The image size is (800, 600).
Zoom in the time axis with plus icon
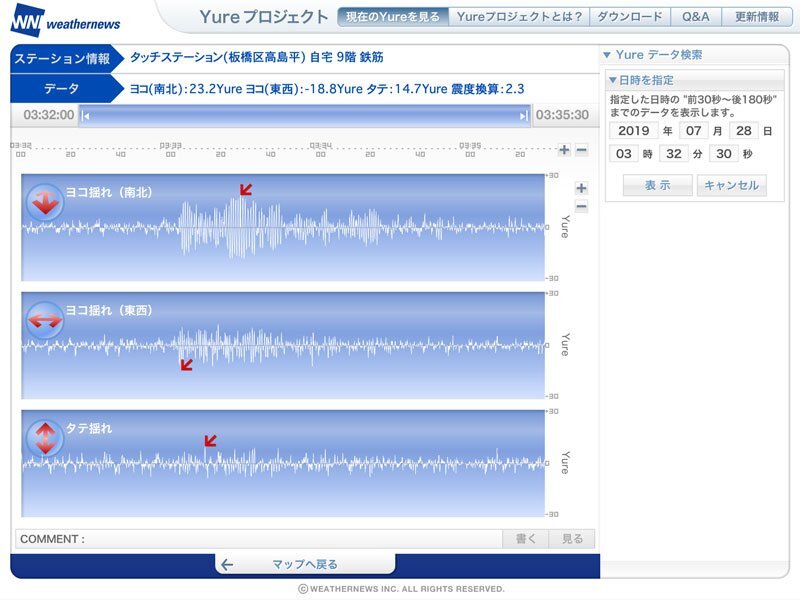pyautogui.click(x=564, y=150)
